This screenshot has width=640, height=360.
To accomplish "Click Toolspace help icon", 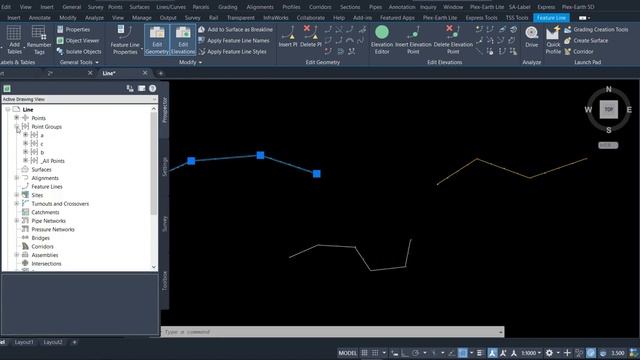I will coord(152,88).
